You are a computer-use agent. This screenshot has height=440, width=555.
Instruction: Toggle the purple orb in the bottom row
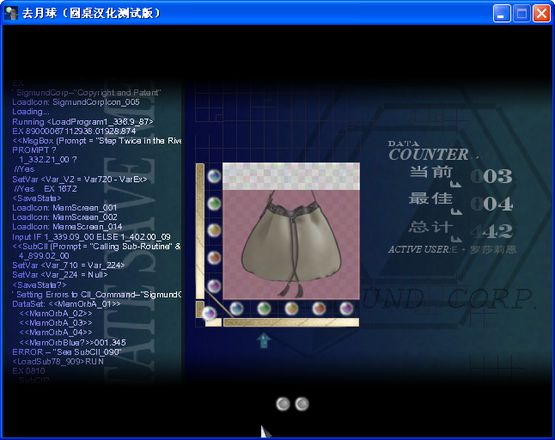347,309
